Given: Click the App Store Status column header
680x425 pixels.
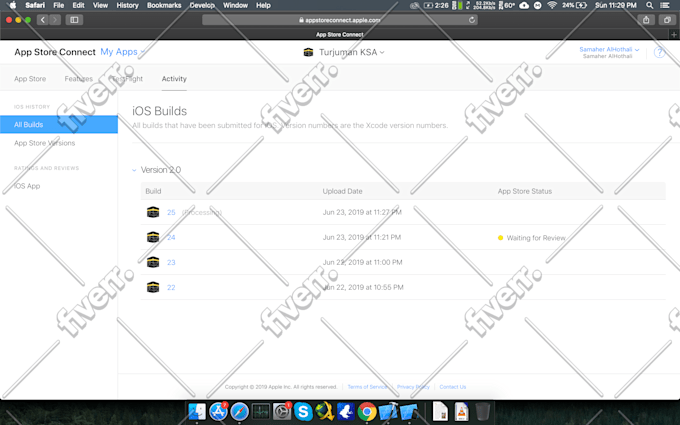Looking at the screenshot, I should pos(525,191).
